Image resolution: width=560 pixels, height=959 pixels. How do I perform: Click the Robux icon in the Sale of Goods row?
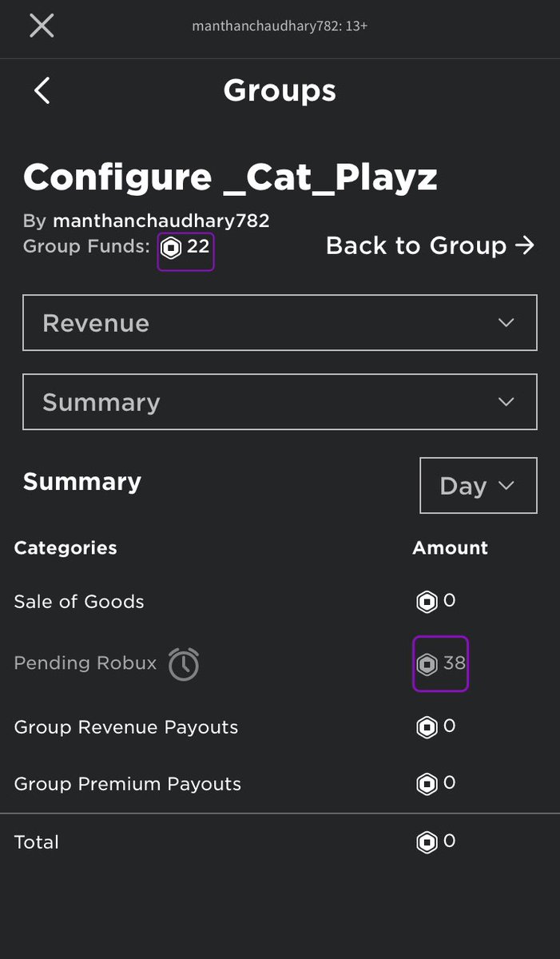(x=427, y=602)
